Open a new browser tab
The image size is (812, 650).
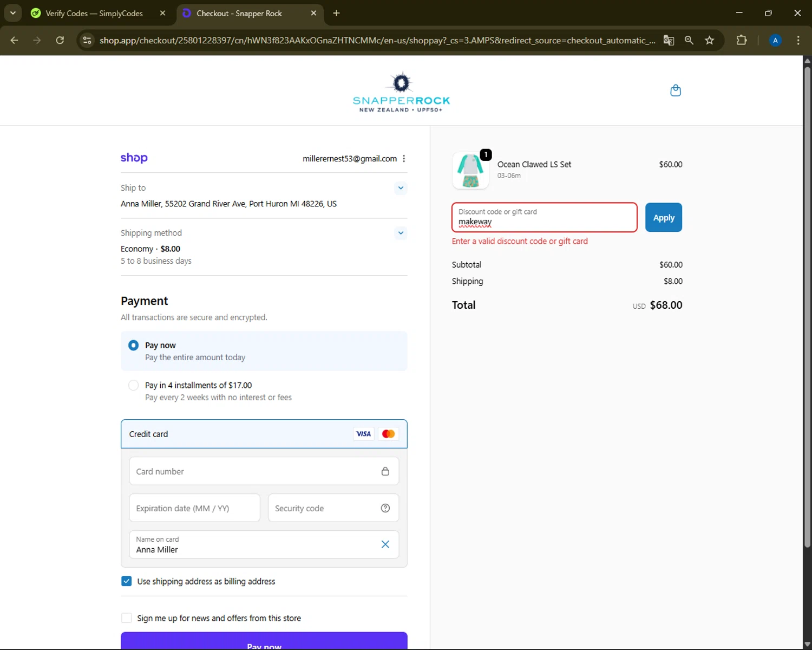tap(336, 13)
